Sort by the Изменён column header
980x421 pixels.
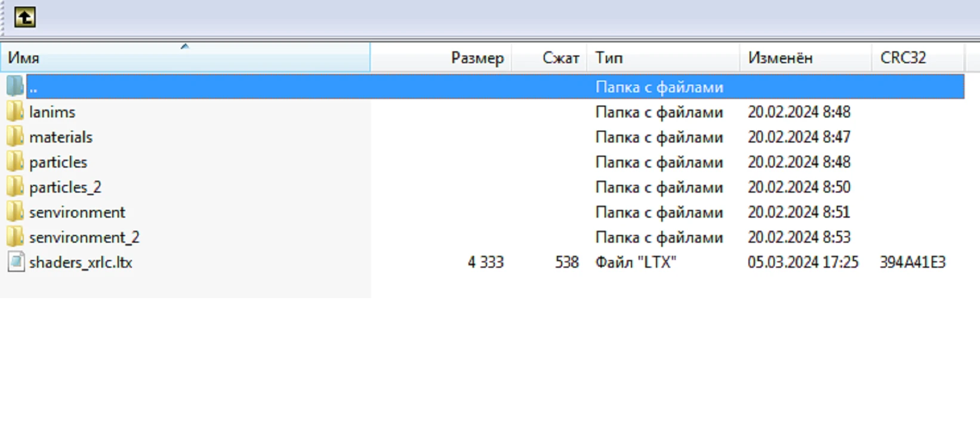(x=806, y=58)
